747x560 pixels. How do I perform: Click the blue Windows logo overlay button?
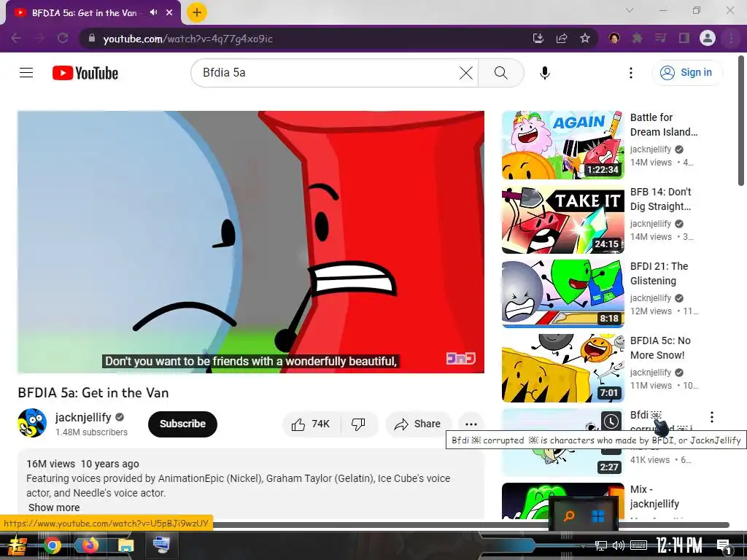coord(598,516)
